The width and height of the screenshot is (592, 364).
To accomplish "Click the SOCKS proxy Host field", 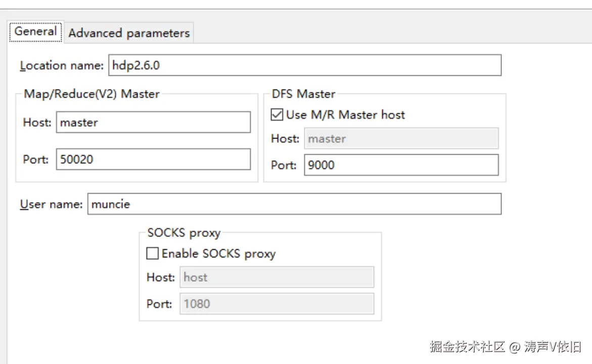I will tap(277, 277).
